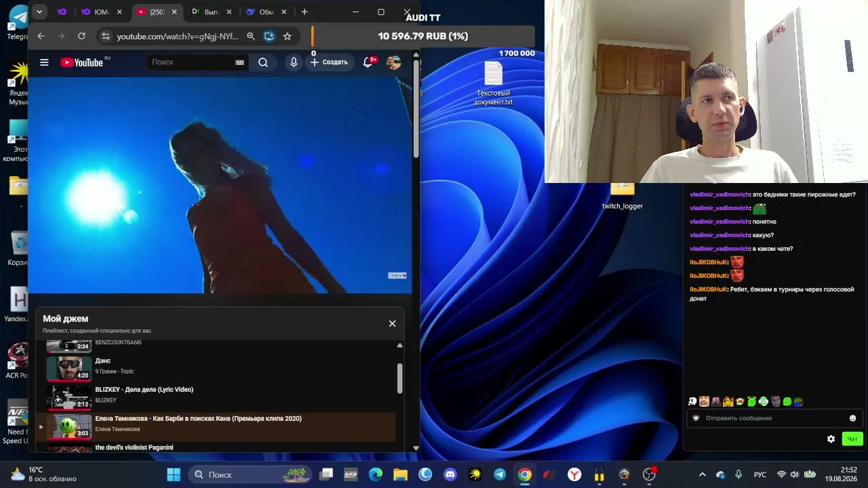This screenshot has height=488, width=868.
Task: Open Chrome zoom magnifier icon in address bar
Action: (x=251, y=36)
